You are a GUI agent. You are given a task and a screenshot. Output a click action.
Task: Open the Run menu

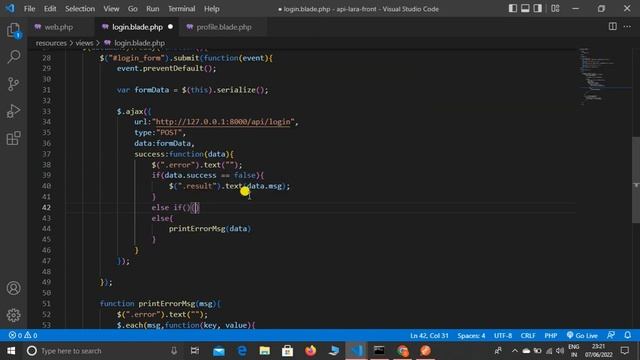pyautogui.click(x=153, y=9)
